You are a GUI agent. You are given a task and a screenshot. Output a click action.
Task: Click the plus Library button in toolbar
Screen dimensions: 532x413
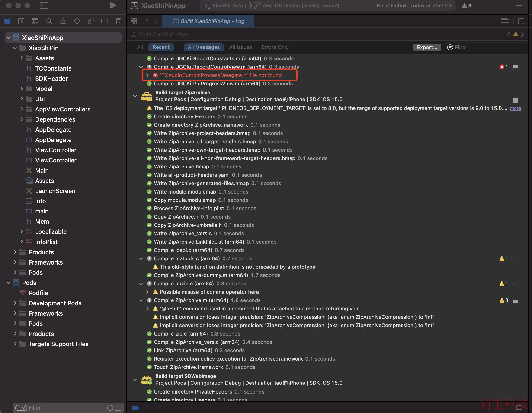click(519, 5)
